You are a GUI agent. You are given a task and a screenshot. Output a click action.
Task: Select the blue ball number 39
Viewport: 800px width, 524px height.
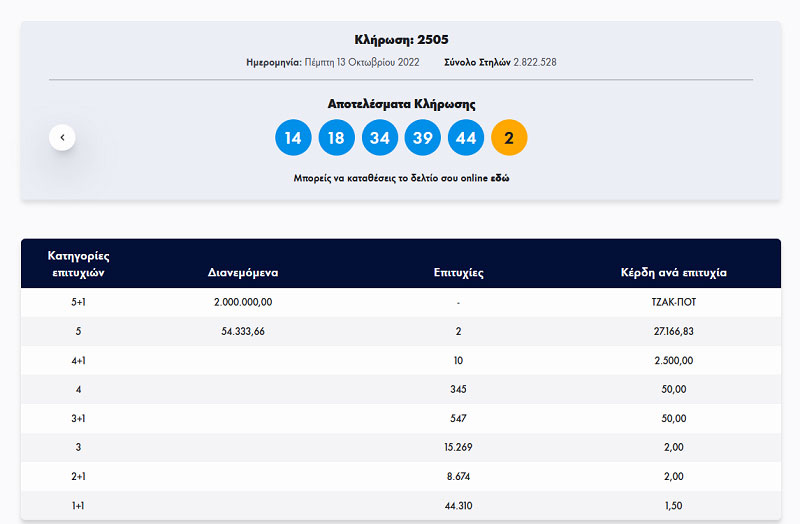tap(422, 138)
